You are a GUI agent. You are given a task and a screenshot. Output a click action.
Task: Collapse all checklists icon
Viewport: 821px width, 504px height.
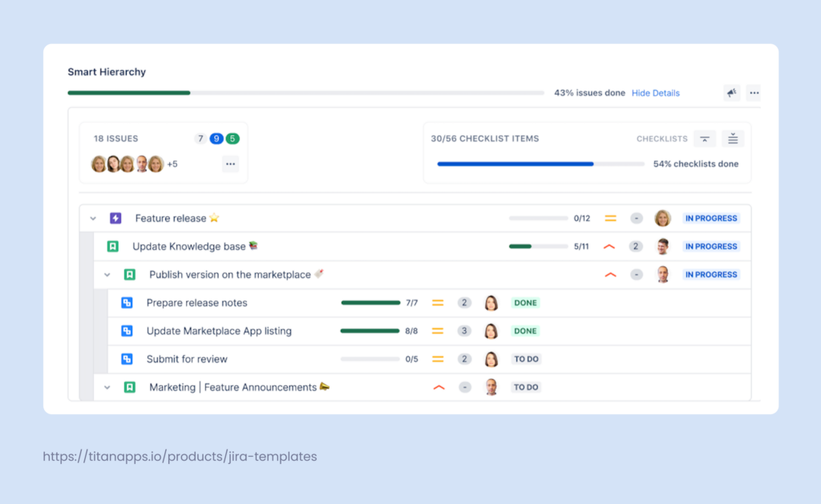(704, 139)
